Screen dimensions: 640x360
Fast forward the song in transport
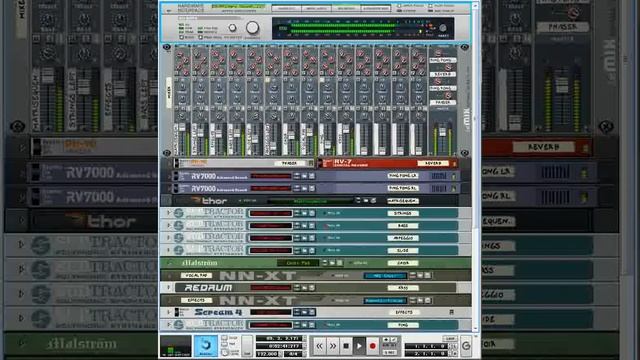coord(333,346)
